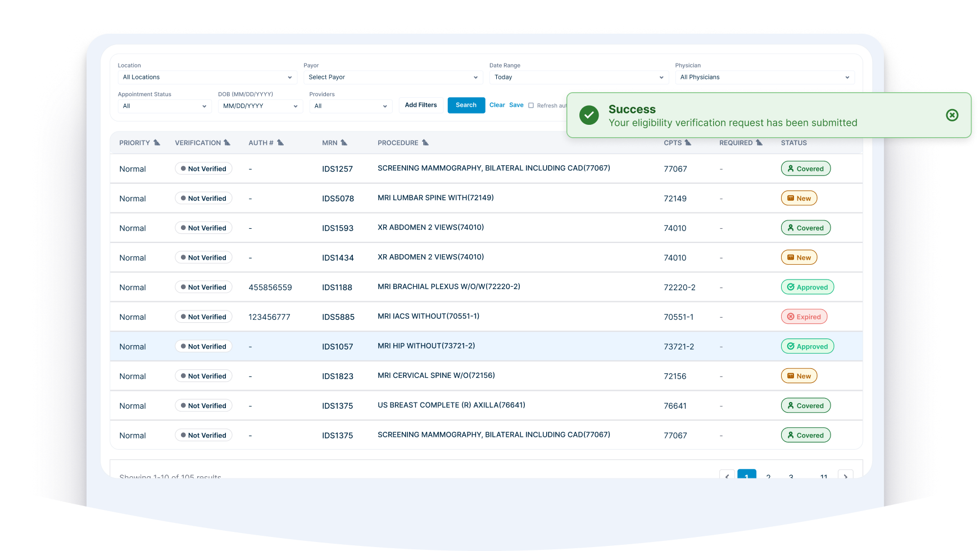Screen dimensions: 980x551
Task: Click Approved status badge for IDS1057
Action: (807, 347)
